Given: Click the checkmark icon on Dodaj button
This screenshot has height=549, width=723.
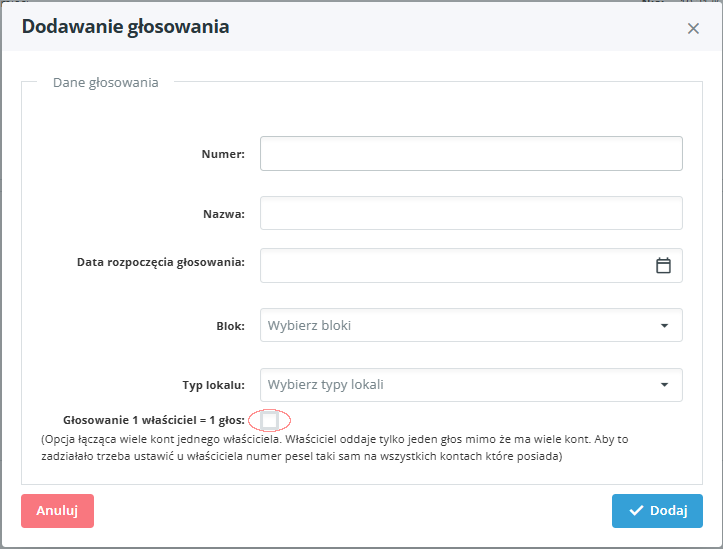Looking at the screenshot, I should pyautogui.click(x=636, y=511).
